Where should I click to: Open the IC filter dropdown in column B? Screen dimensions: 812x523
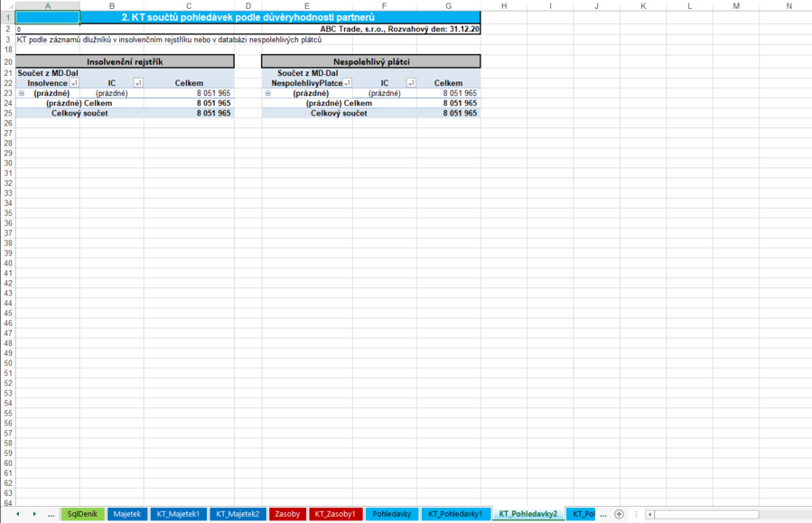138,83
